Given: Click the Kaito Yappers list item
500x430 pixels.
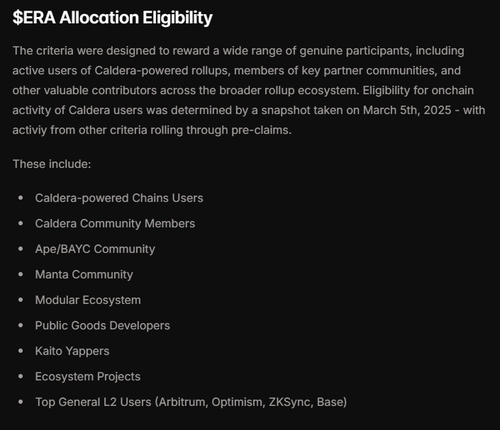Looking at the screenshot, I should tap(72, 351).
